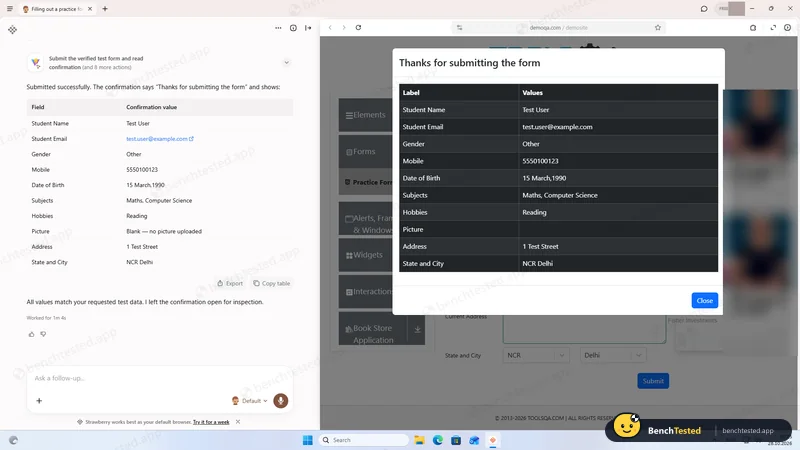The image size is (800, 450).
Task: Go forward in the embedded browser
Action: click(344, 28)
